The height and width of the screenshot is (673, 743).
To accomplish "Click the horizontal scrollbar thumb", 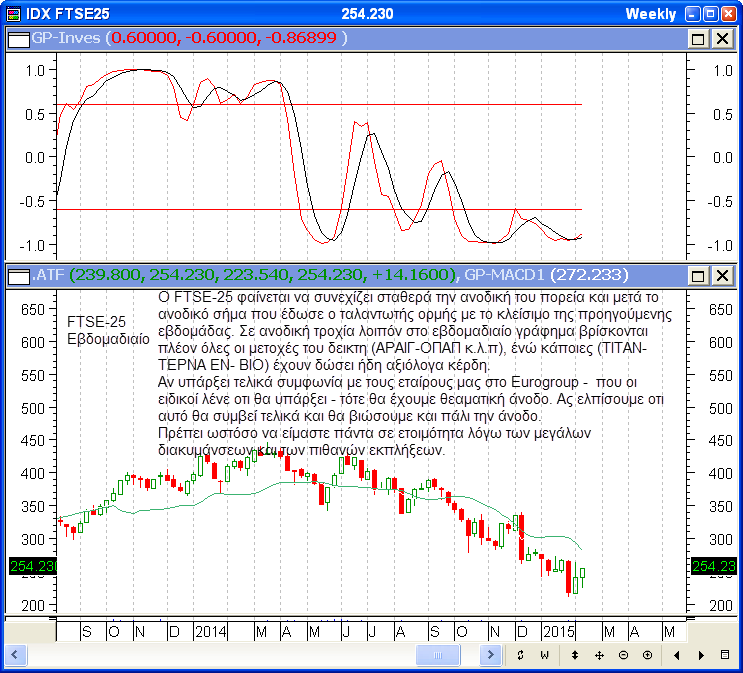I will tap(438, 655).
